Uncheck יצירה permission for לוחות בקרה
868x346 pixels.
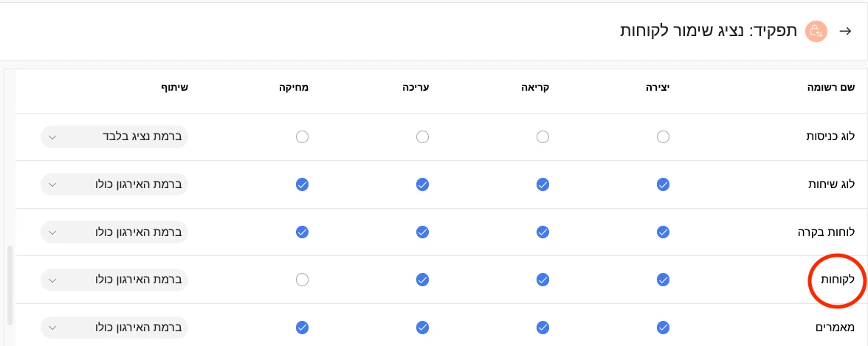[x=663, y=232]
